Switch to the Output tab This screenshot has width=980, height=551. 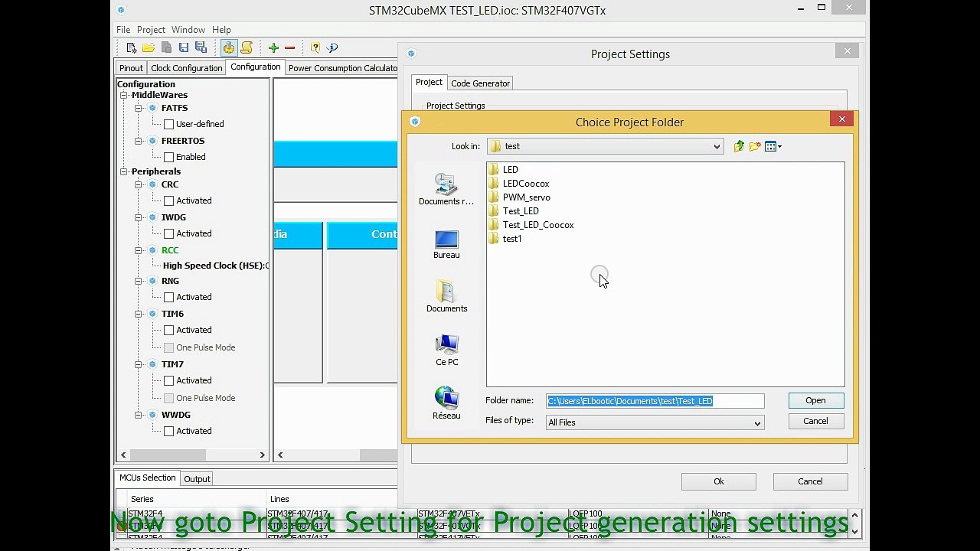(x=197, y=479)
